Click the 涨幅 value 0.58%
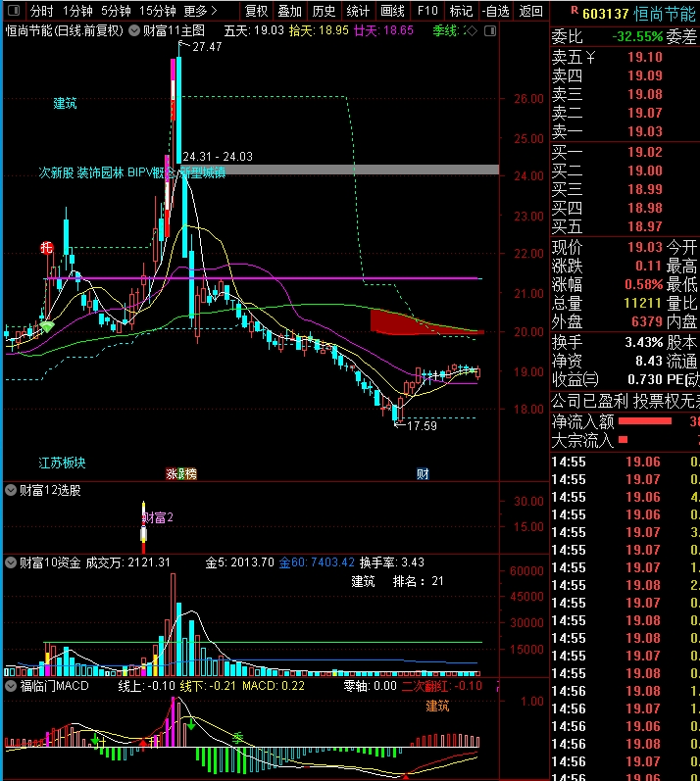 coord(644,284)
